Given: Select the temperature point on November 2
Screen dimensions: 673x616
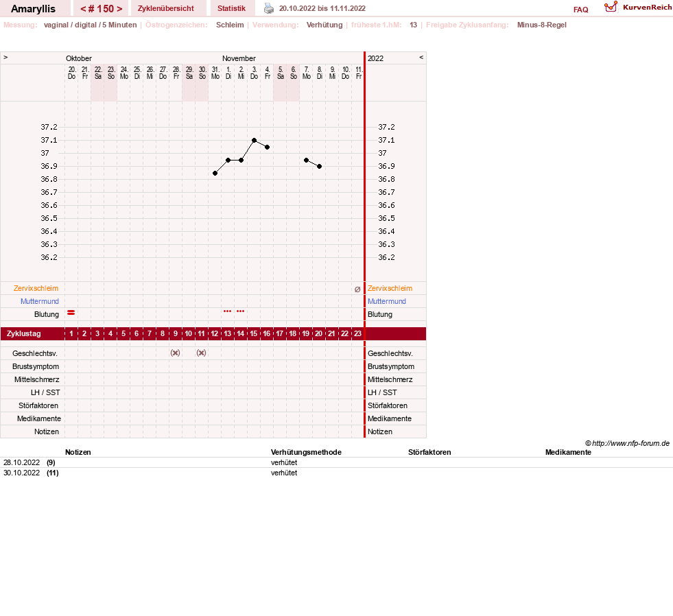Looking at the screenshot, I should click(x=241, y=160).
